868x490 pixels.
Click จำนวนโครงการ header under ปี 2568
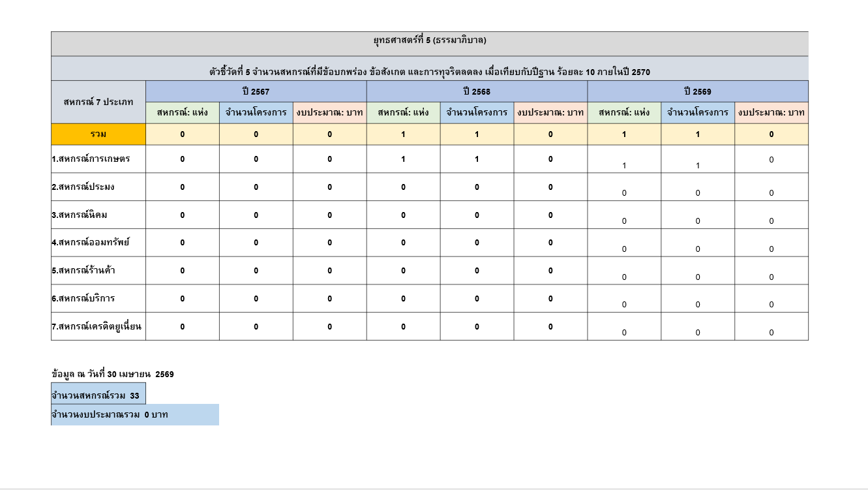[477, 113]
